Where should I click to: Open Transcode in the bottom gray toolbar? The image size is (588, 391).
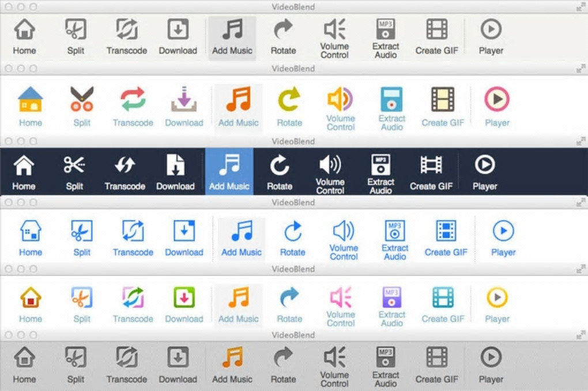click(x=127, y=366)
